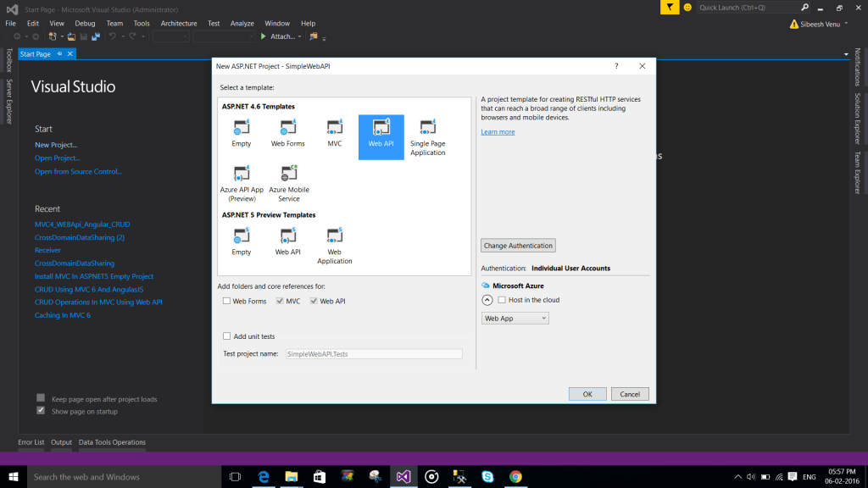Select the Azure API App (Preview) template
This screenshot has width=868, height=488.
[x=242, y=175]
